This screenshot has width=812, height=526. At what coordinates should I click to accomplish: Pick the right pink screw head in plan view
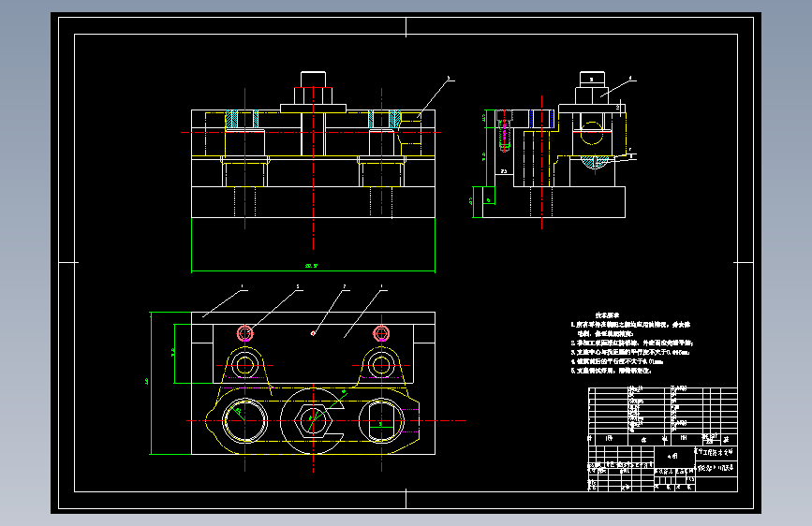click(x=381, y=333)
